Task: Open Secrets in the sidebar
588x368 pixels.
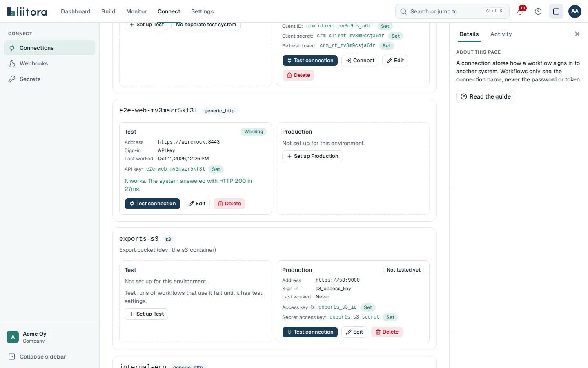Action: click(x=49, y=79)
